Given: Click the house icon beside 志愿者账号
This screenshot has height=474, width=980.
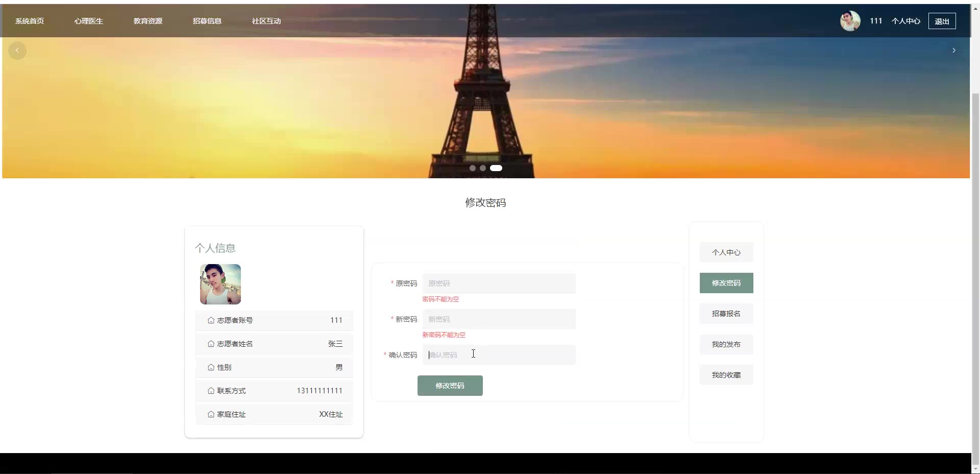Looking at the screenshot, I should [211, 320].
